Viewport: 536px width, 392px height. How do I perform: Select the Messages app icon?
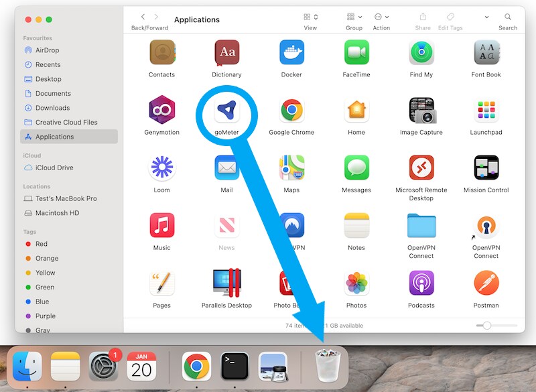pos(356,168)
